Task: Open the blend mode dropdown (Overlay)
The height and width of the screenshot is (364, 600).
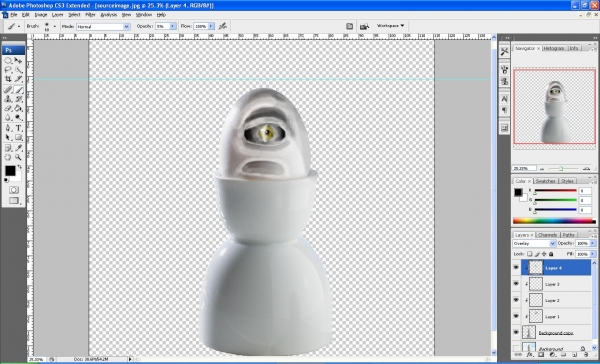Action: pos(534,243)
